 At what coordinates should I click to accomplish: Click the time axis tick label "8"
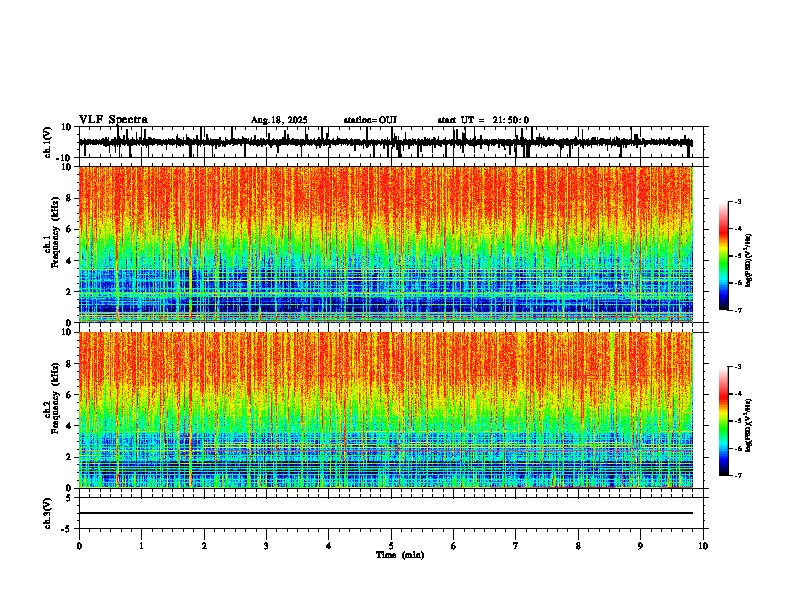coord(578,546)
